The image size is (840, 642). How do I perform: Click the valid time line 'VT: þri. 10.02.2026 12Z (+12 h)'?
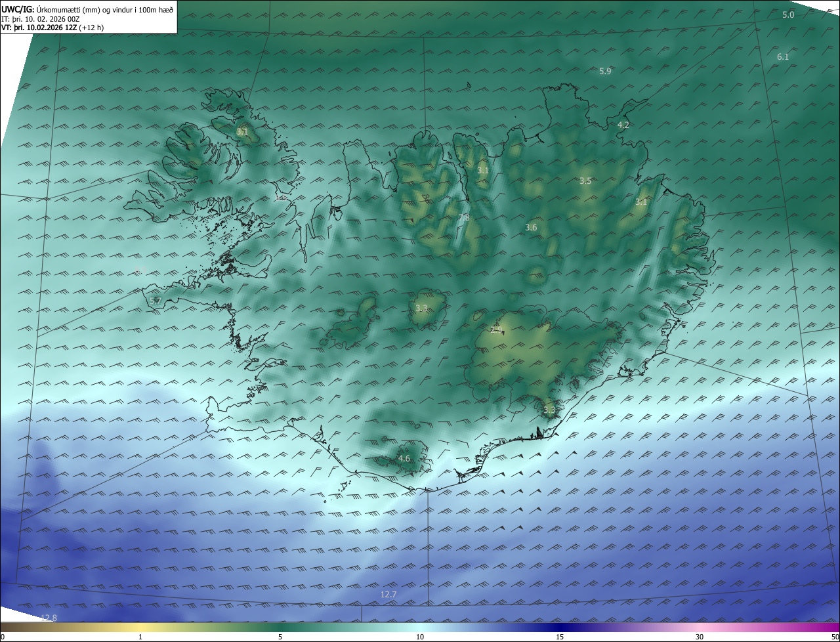coord(52,28)
